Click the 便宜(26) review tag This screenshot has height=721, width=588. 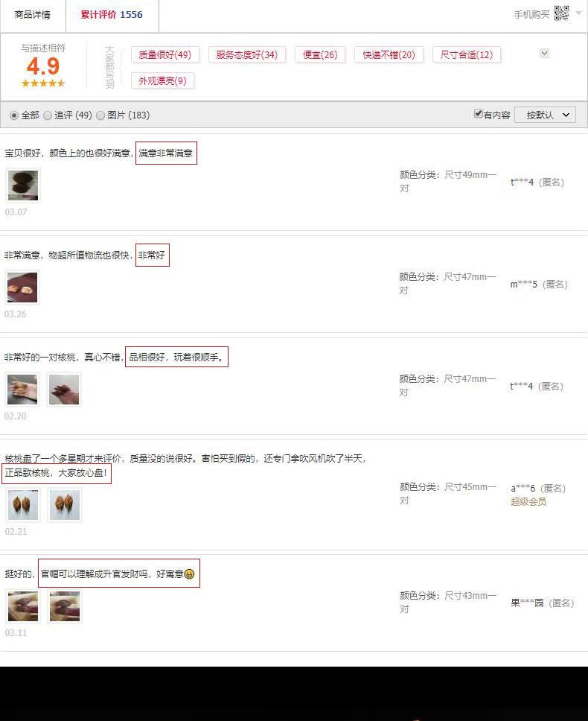pyautogui.click(x=320, y=54)
